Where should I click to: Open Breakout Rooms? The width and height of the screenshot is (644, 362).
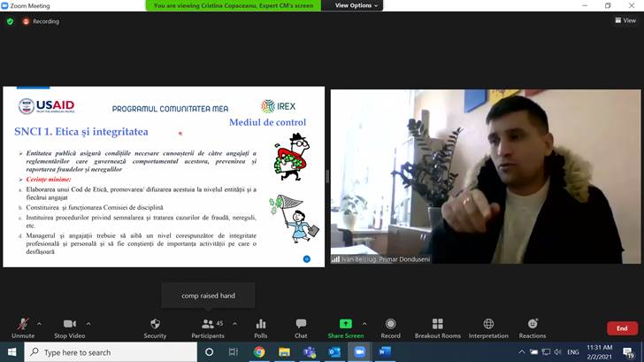(x=438, y=325)
